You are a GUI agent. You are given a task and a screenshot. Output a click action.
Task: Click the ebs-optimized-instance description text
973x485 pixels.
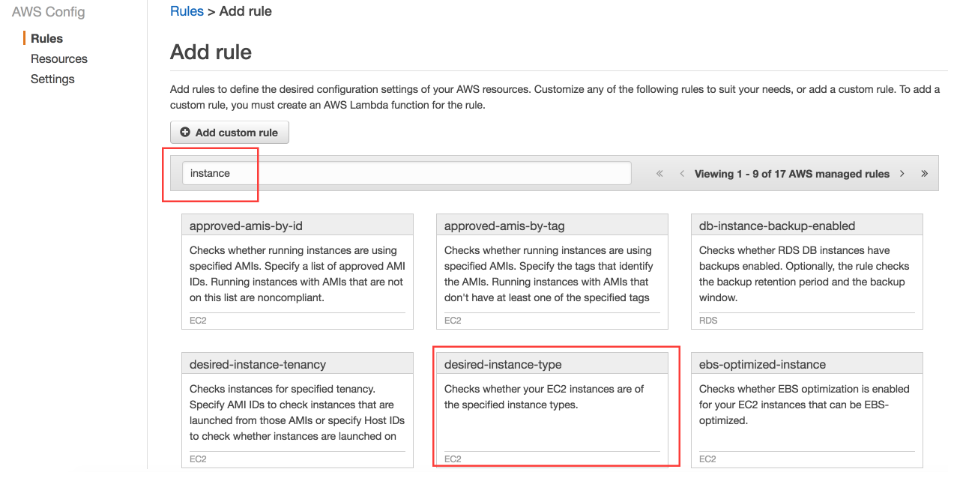[x=804, y=405]
